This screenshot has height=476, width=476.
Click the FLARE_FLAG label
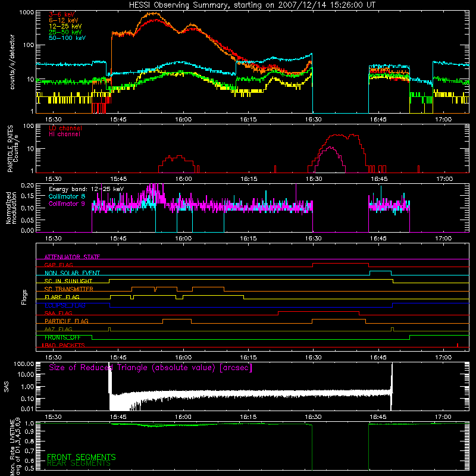(x=62, y=297)
